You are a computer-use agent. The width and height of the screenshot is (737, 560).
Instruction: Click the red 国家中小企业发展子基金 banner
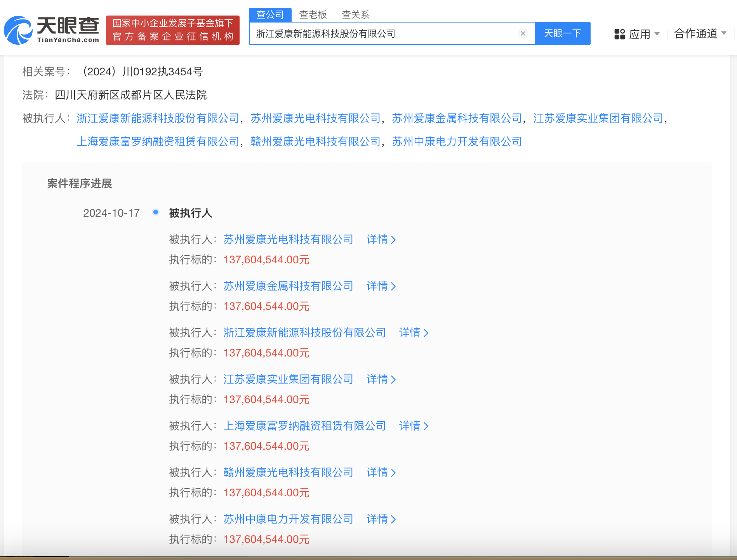point(172,30)
